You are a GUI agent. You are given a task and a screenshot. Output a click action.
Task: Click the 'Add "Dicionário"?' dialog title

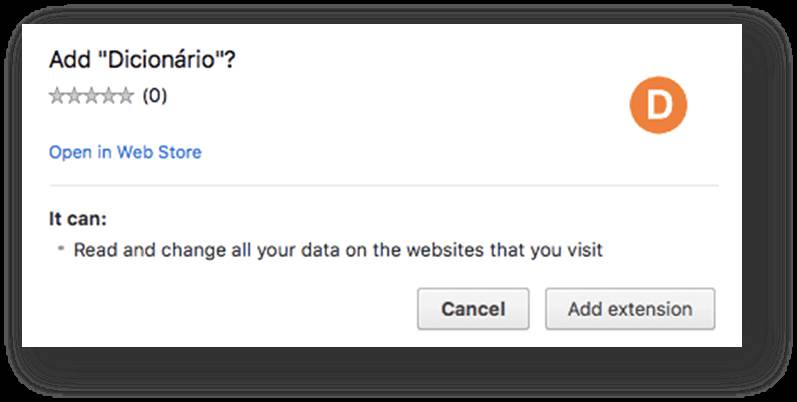[142, 60]
